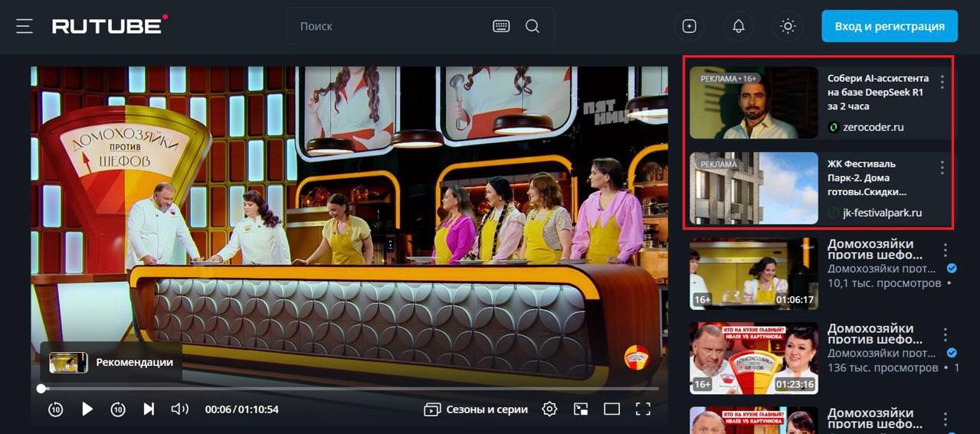Toggle fullscreen mode

pos(643,410)
